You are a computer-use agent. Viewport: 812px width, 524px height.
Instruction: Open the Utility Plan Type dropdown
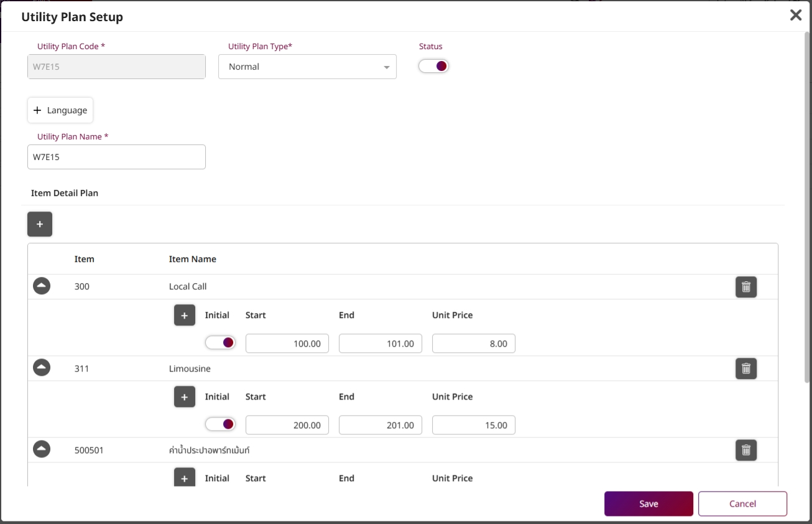[307, 67]
